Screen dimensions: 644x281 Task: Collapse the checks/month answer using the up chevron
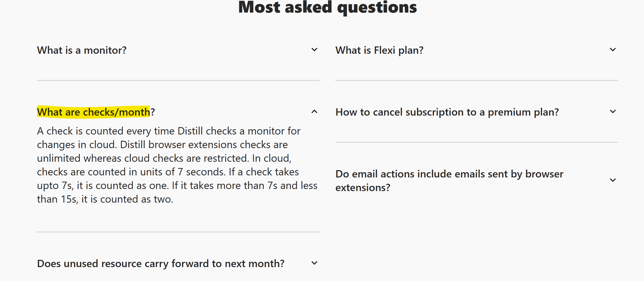314,112
